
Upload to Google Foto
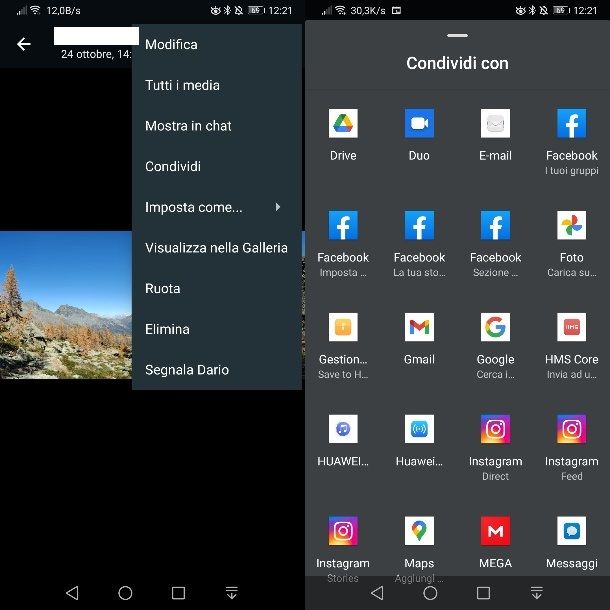571,225
